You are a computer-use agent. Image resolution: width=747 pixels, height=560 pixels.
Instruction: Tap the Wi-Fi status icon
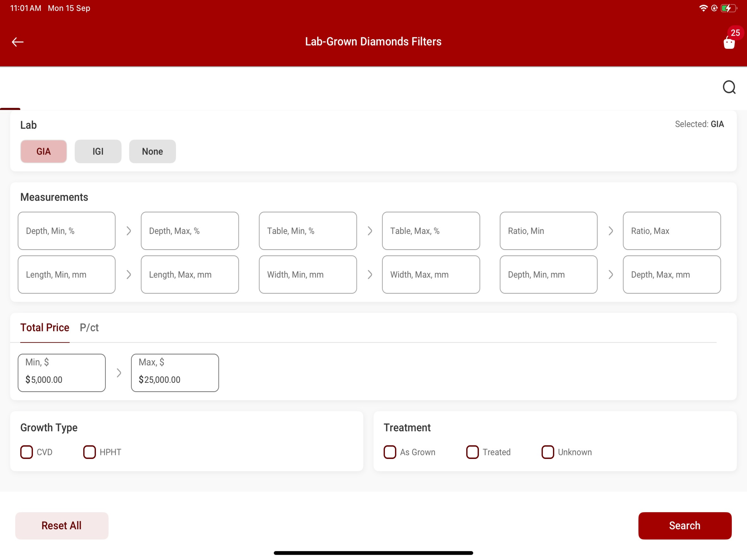[704, 8]
